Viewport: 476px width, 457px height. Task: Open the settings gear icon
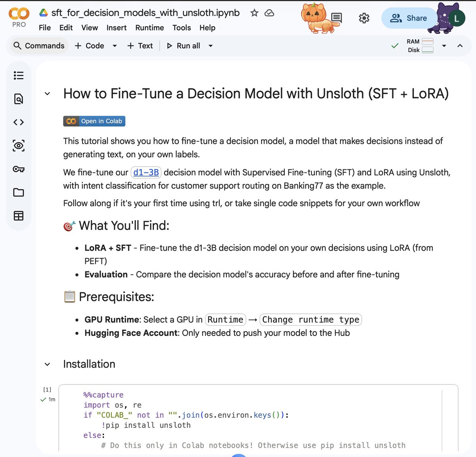[364, 18]
